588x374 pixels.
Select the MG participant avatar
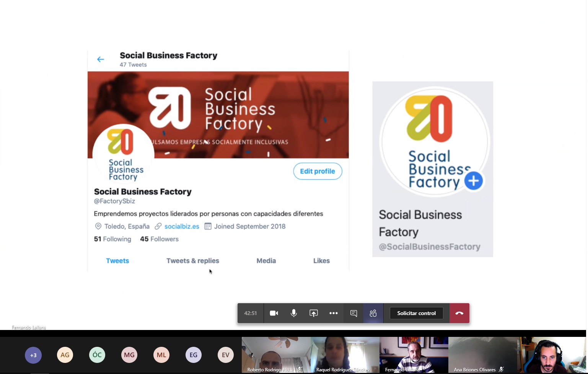pyautogui.click(x=129, y=355)
